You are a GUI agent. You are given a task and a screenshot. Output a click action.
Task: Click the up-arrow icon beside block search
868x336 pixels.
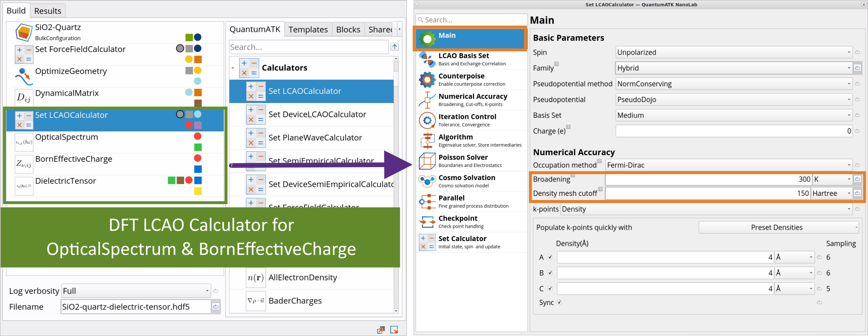[x=395, y=47]
